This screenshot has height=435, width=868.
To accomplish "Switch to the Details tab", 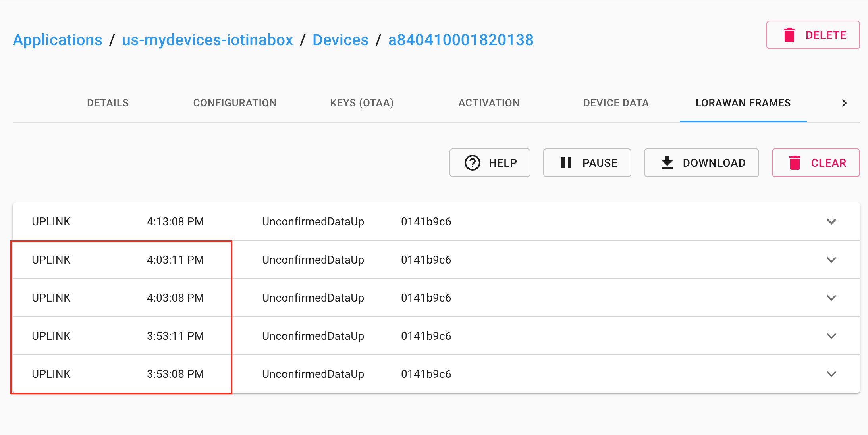I will [108, 103].
